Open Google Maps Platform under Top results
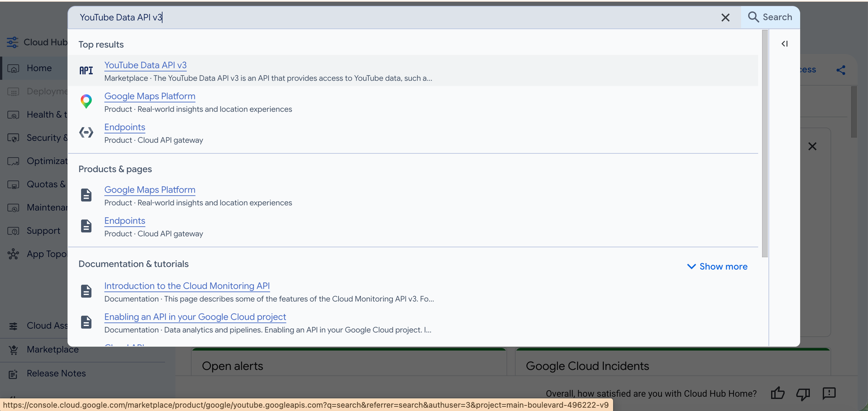This screenshot has width=868, height=411. tap(150, 96)
